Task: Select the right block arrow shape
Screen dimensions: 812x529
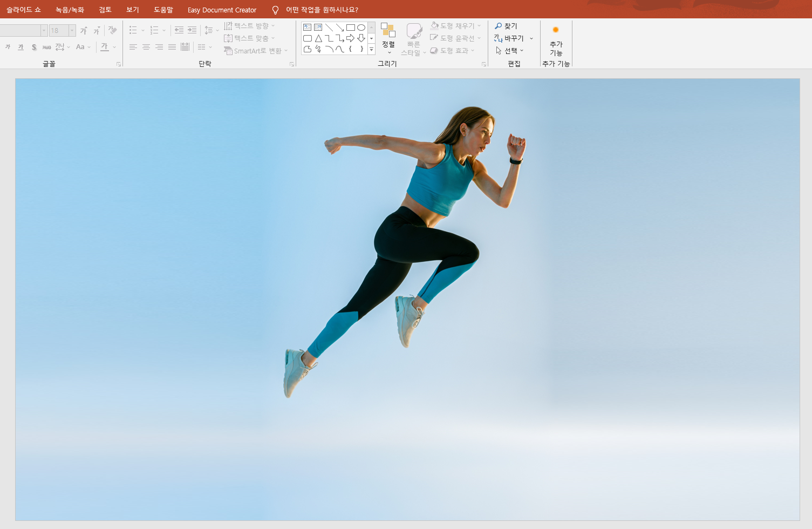Action: [x=351, y=38]
